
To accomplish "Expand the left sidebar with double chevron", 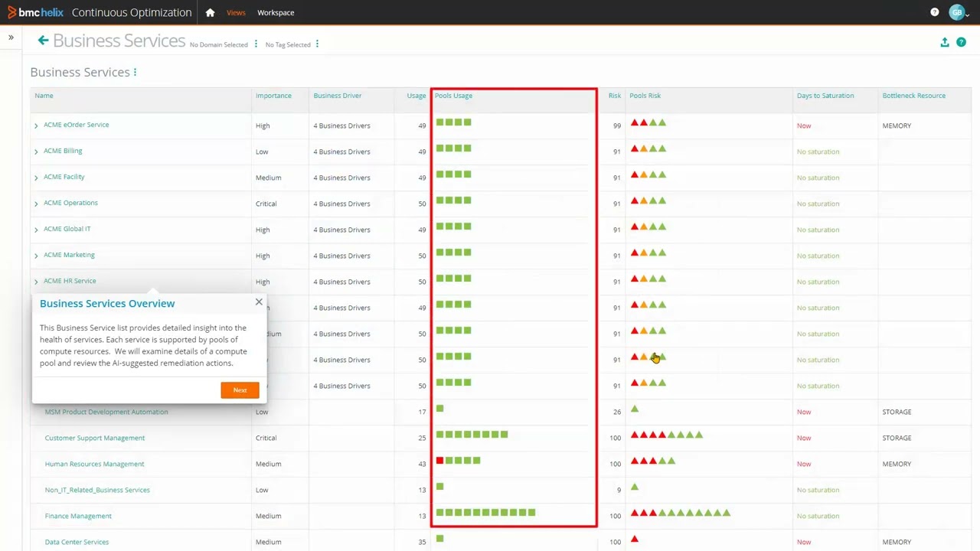I will pos(11,37).
